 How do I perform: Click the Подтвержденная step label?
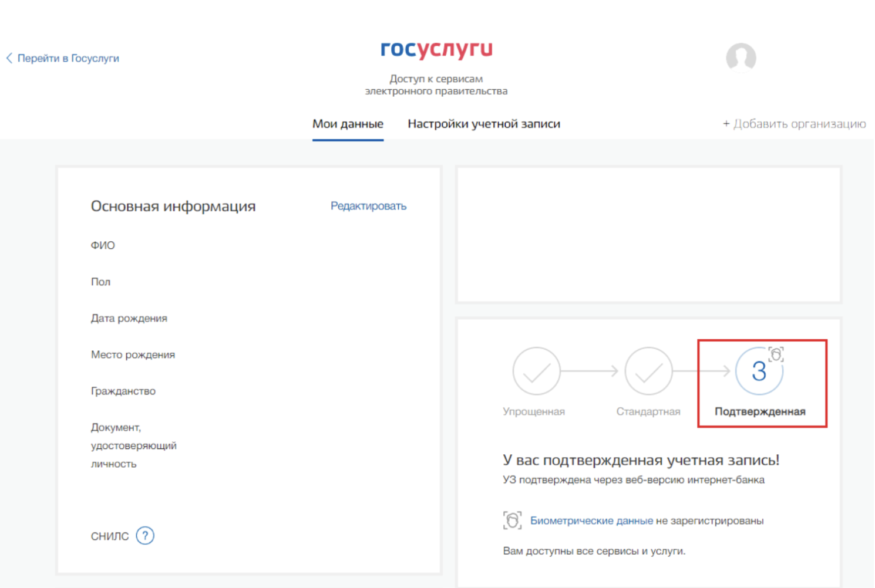(760, 411)
